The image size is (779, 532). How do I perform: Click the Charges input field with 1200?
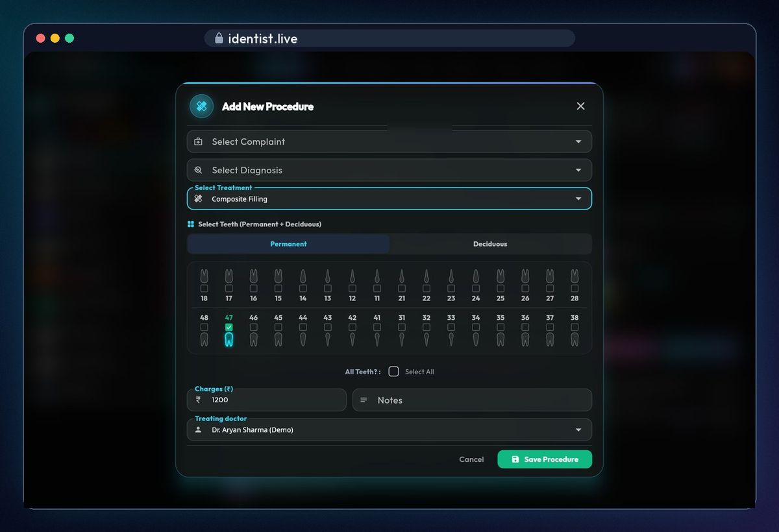(267, 400)
